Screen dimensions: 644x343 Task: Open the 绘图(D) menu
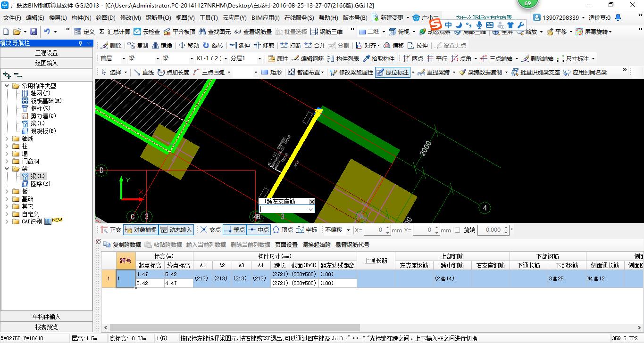[x=105, y=18]
